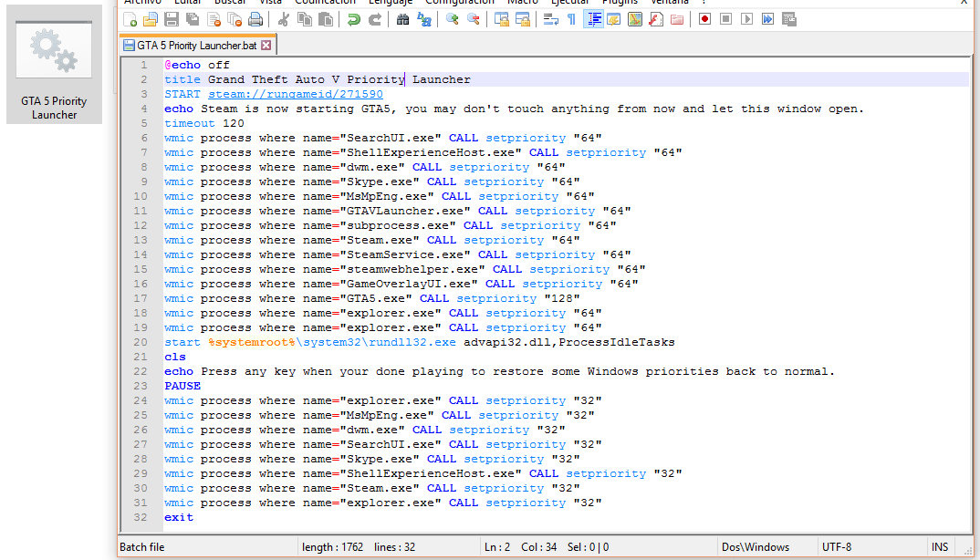Open the steam://rungameid/271590 link
This screenshot has height=560, width=980.
tap(296, 94)
